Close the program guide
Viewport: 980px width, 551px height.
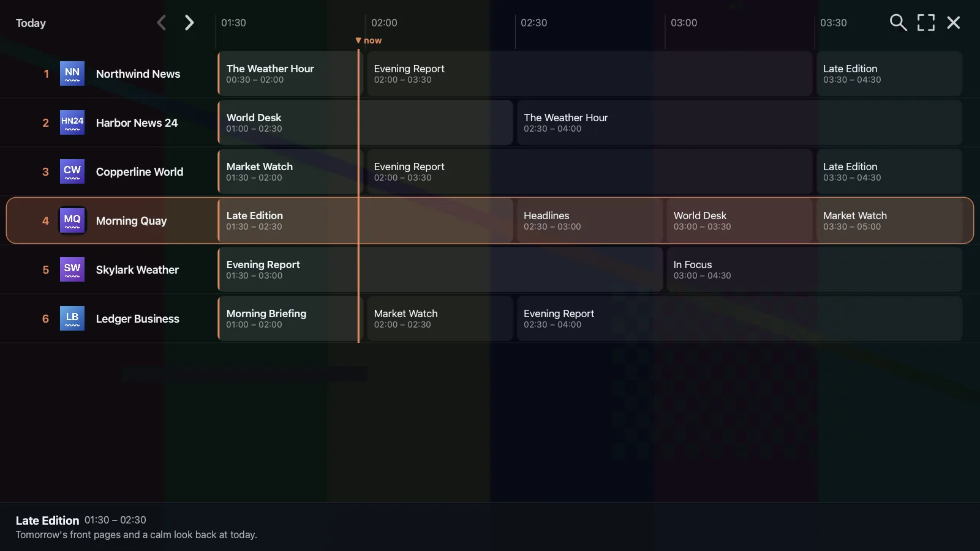tap(954, 23)
